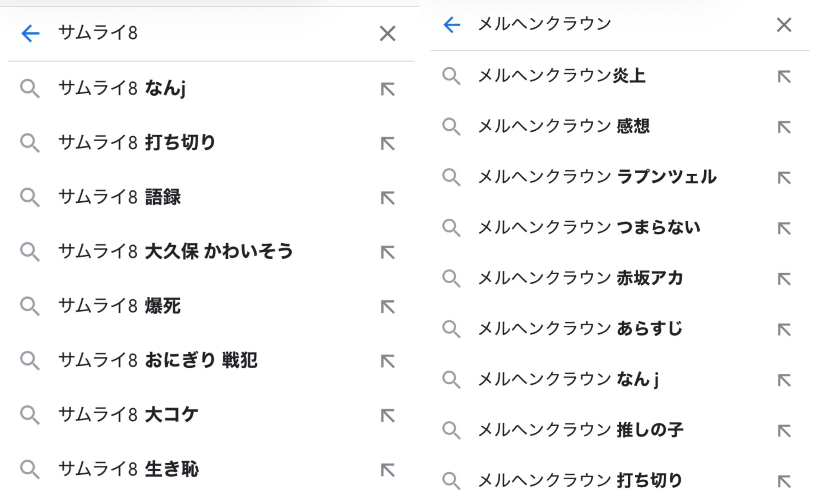The height and width of the screenshot is (504, 820).
Task: Click fill-in arrow next to メルヘンクラウン炎上
Action: (784, 76)
